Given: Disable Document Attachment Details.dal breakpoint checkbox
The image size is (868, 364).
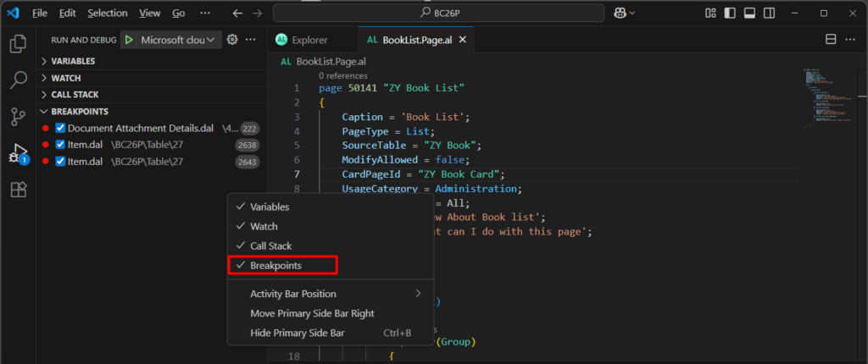Looking at the screenshot, I should (x=60, y=128).
